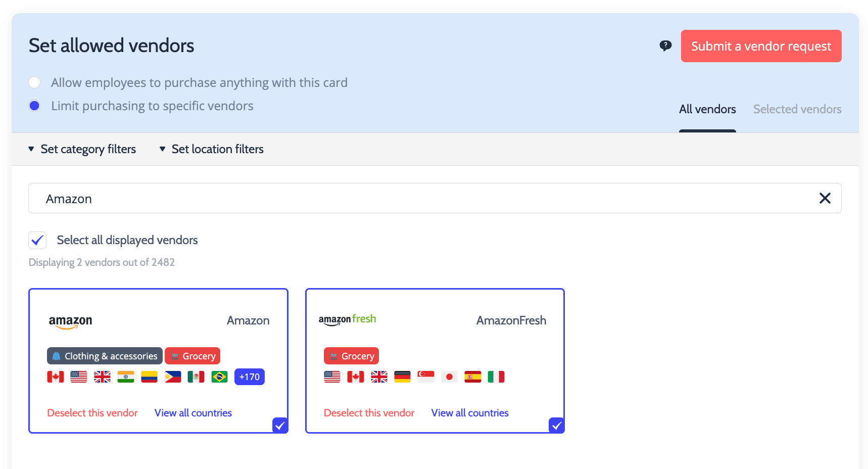Click Singapore flag on AmazonFresh card
This screenshot has width=868, height=469.
pos(426,377)
